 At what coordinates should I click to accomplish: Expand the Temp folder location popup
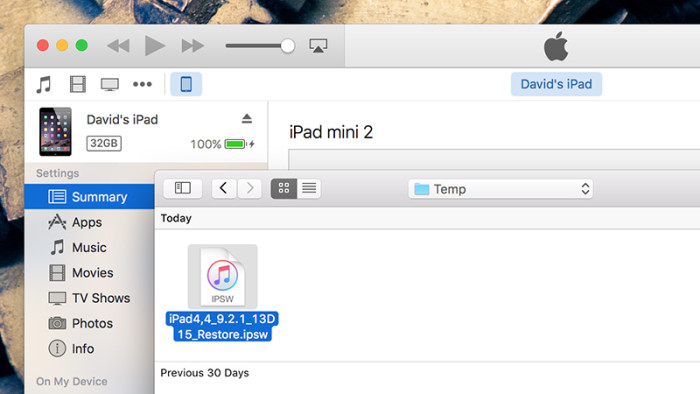click(x=501, y=189)
